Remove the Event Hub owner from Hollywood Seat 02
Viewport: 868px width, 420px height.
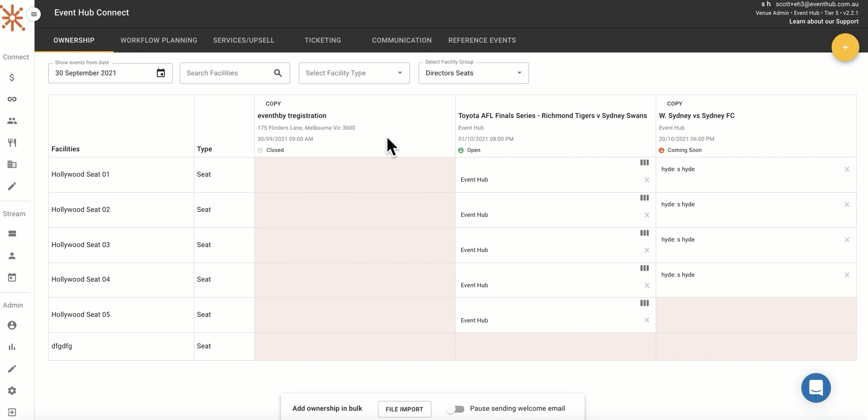(646, 215)
